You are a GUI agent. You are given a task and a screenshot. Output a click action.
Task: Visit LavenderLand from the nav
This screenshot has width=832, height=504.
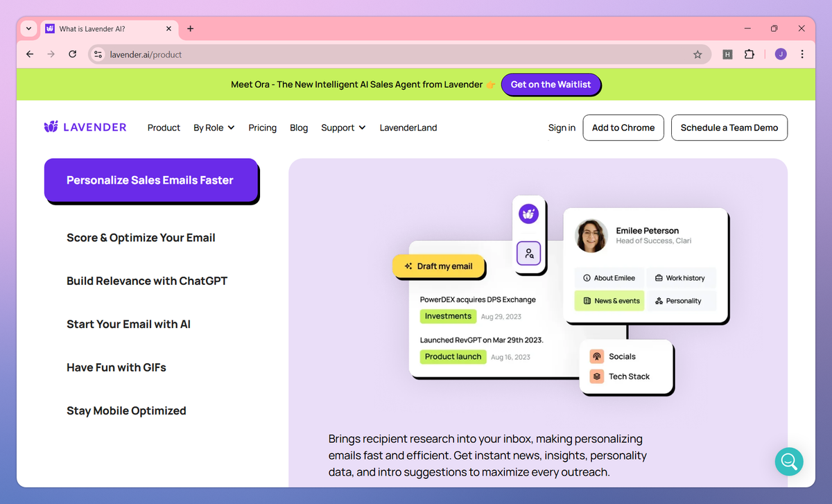[408, 128]
